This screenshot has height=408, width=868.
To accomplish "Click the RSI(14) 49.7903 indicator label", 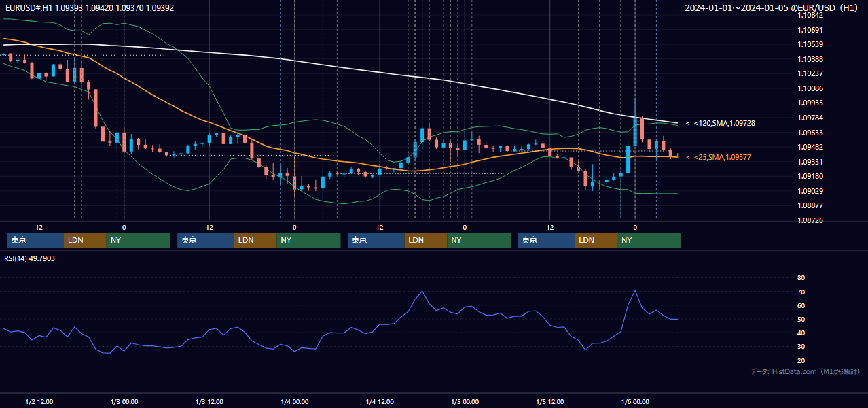I will 30,258.
